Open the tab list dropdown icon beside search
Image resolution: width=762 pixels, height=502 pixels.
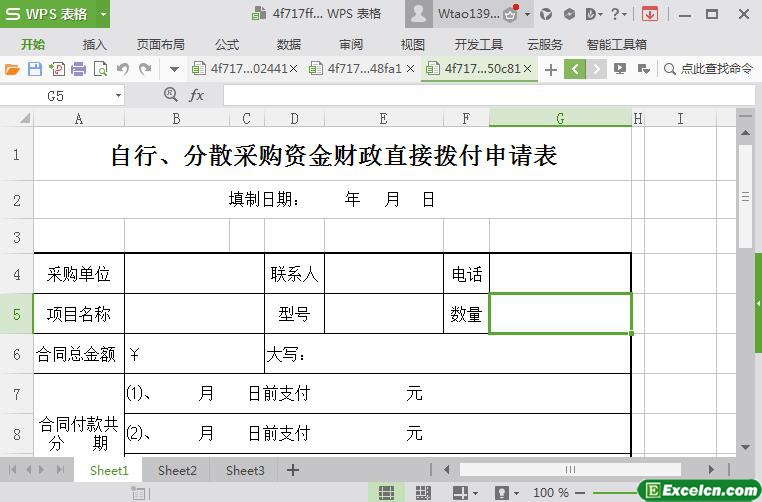[x=643, y=69]
